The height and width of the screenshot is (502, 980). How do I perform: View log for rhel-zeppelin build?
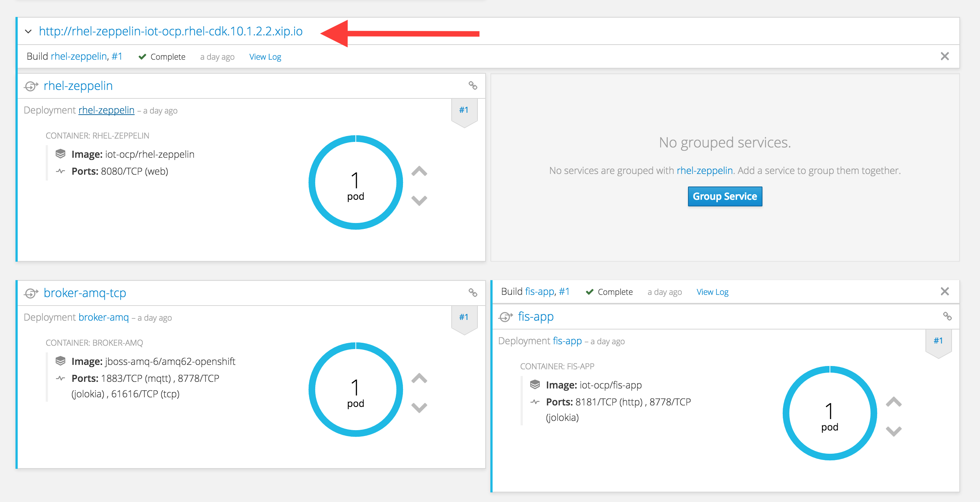click(265, 57)
